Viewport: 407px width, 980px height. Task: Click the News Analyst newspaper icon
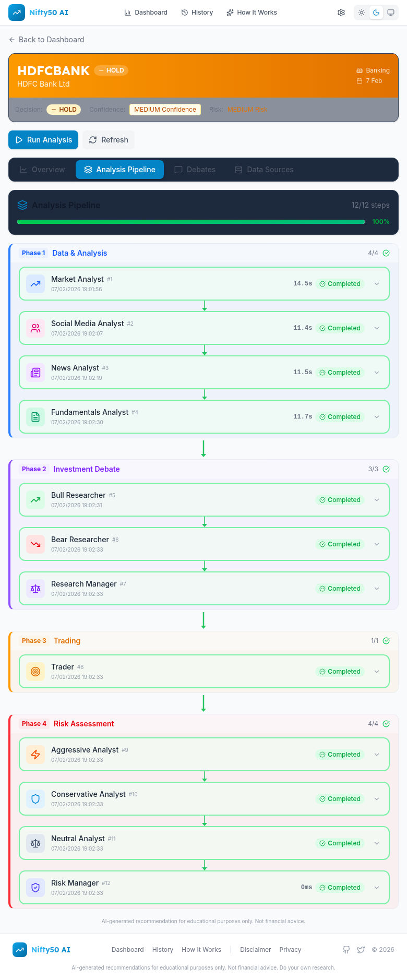(x=35, y=373)
